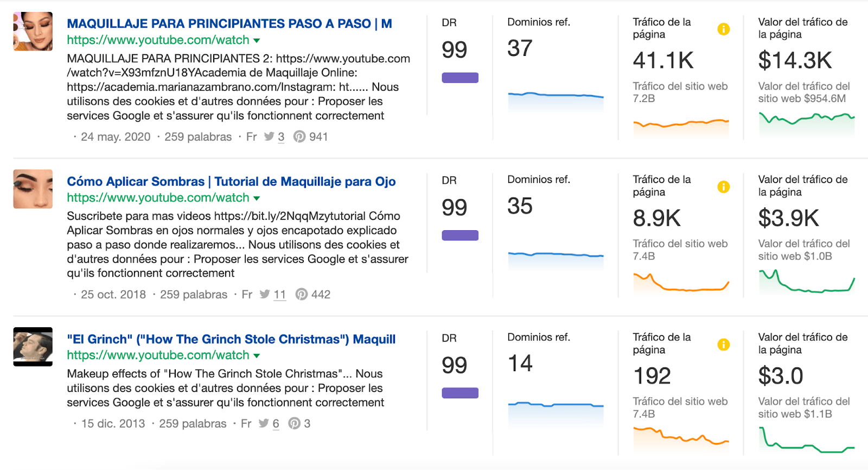Click info icon beside 192 page traffic
Screen dimensions: 868x470
pyautogui.click(x=723, y=345)
